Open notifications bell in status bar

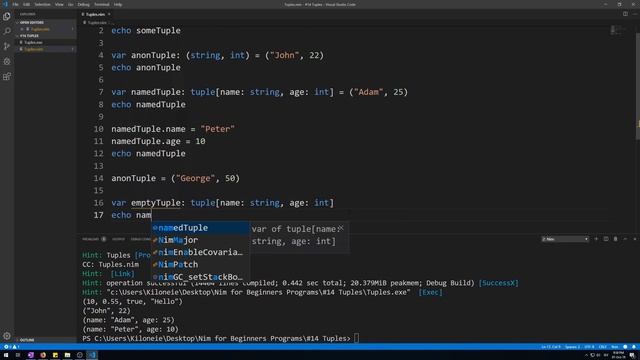[x=634, y=347]
